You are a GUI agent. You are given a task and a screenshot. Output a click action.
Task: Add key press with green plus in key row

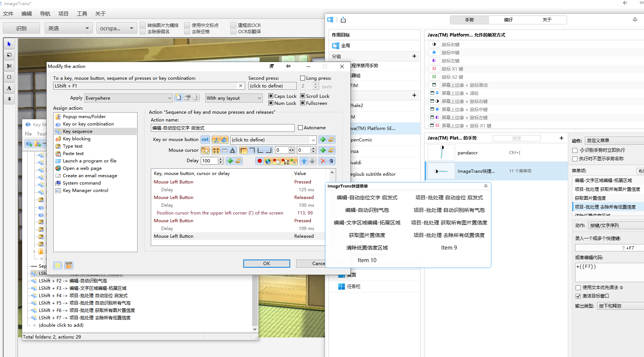tap(323, 140)
